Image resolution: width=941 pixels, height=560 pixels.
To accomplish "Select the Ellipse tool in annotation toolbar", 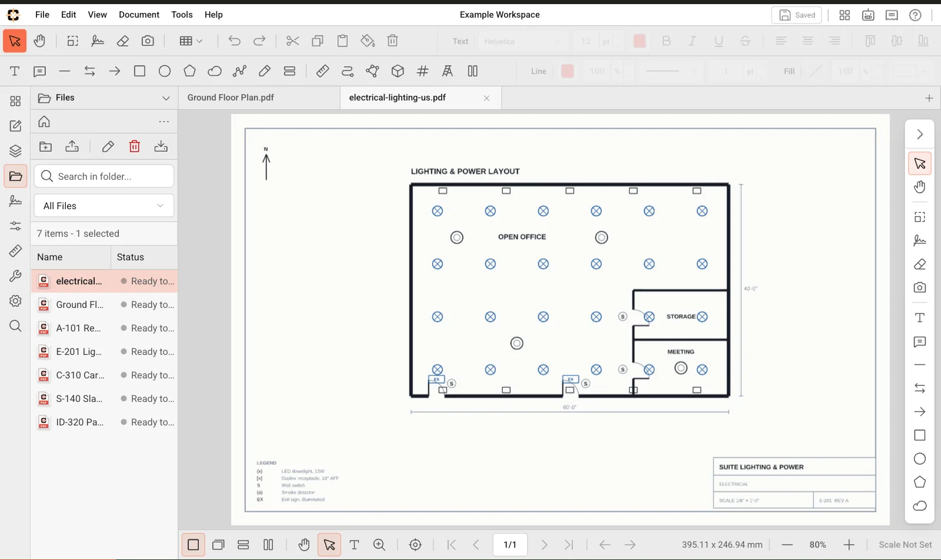I will click(x=165, y=71).
